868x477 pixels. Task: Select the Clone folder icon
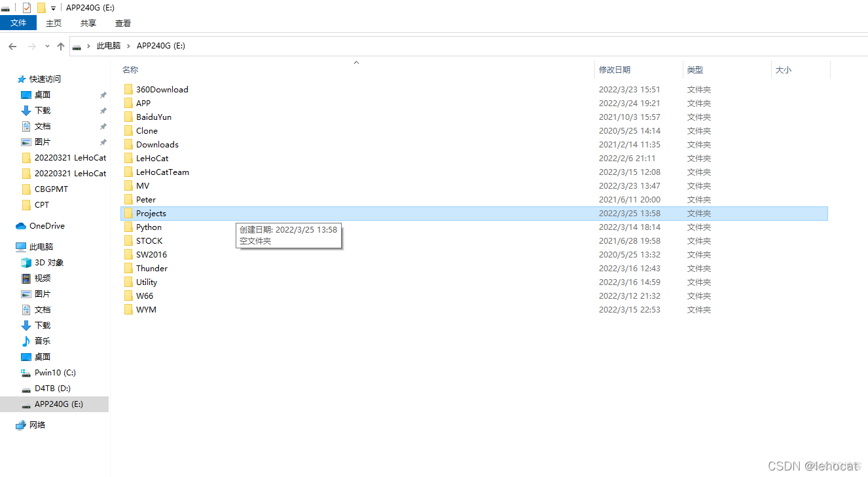(x=128, y=130)
